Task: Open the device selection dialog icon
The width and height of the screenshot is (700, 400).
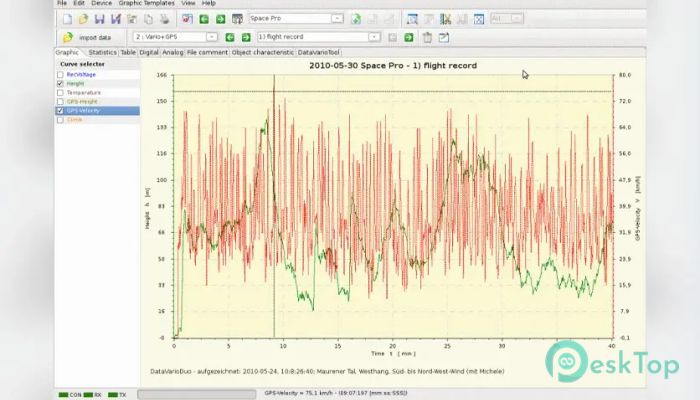Action: click(188, 19)
